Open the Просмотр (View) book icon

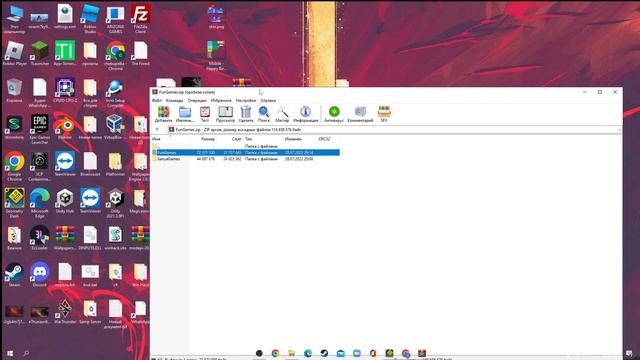pos(225,114)
